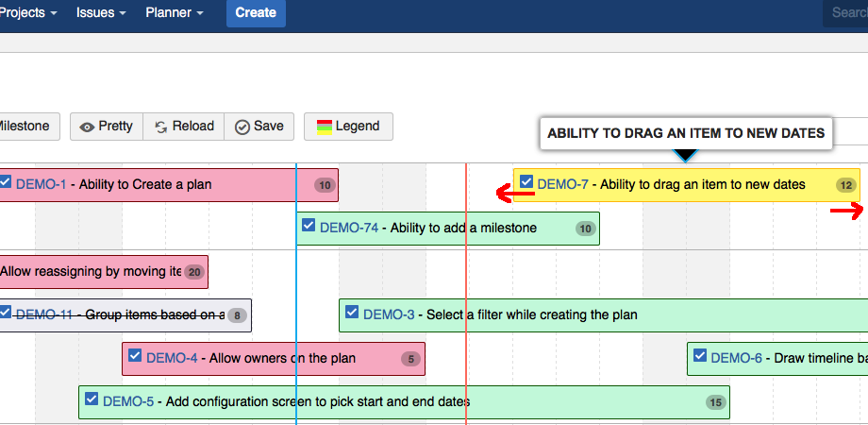Click the 5 badge on DEMO-4

(410, 359)
